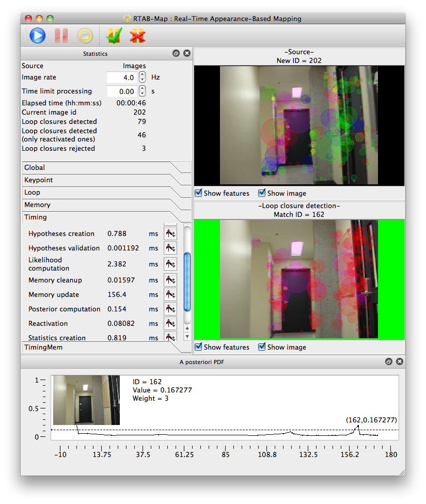Uncheck Show features under the Source image
The height and width of the screenshot is (504, 426).
click(x=199, y=193)
